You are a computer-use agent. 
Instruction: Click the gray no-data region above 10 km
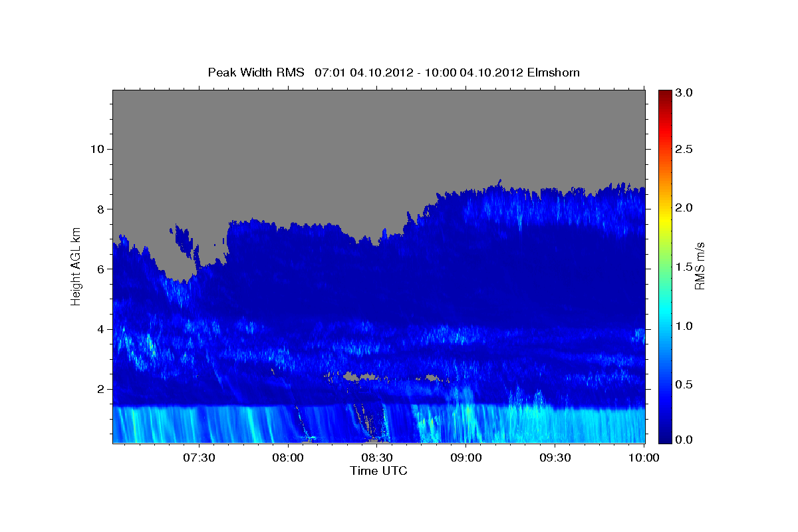click(378, 120)
